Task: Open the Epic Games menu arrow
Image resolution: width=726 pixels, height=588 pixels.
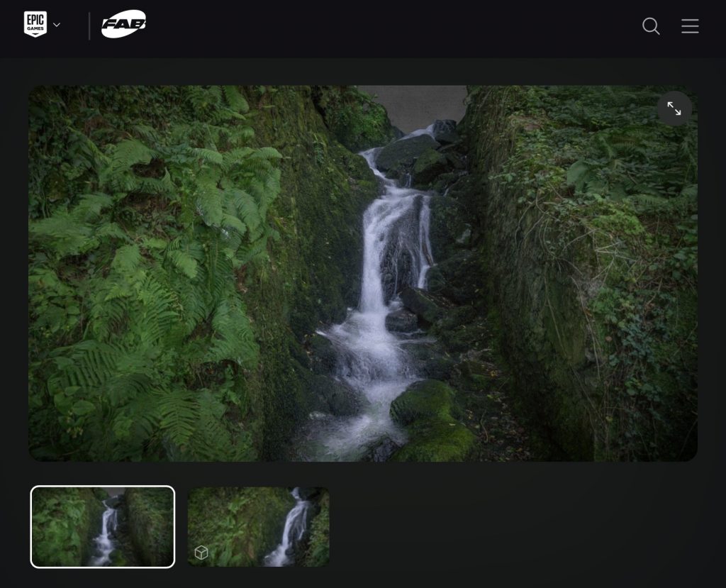Action: tap(57, 26)
